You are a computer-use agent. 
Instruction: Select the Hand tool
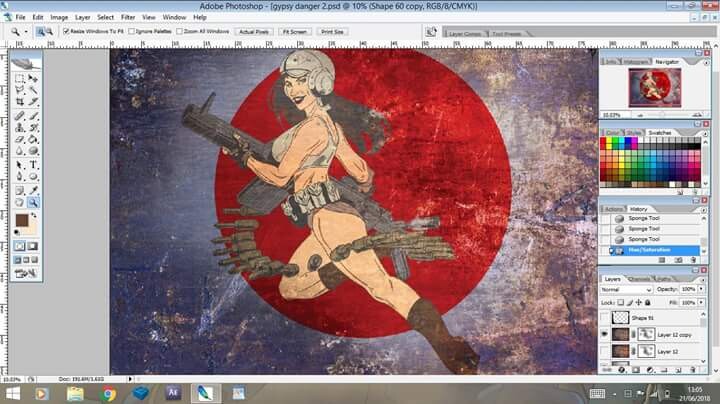(19, 202)
